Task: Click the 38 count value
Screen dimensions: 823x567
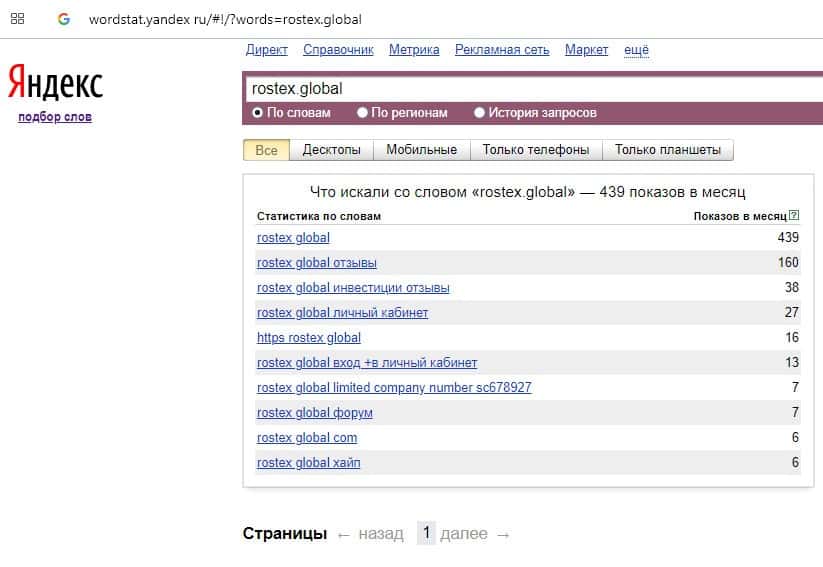Action: coord(792,287)
